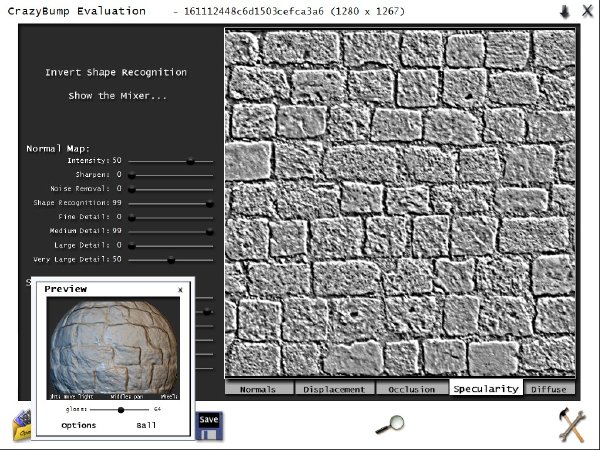The height and width of the screenshot is (450, 600).
Task: Click the Intensity slider handle
Action: [x=190, y=161]
